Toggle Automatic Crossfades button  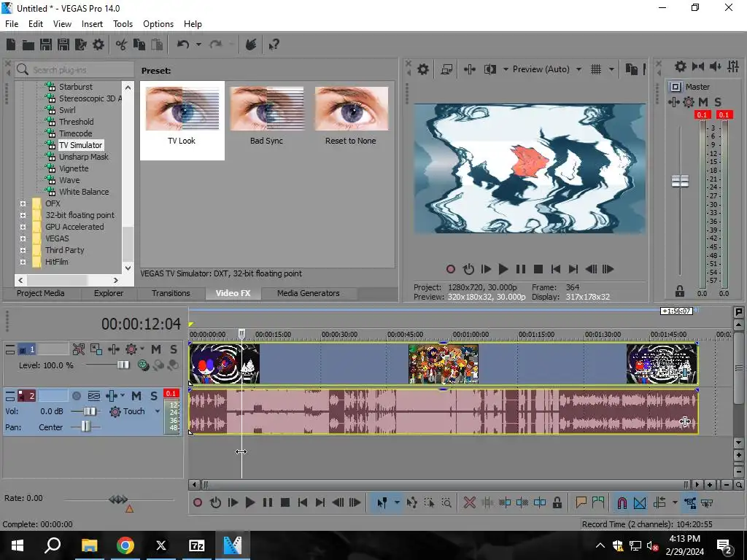coord(640,502)
